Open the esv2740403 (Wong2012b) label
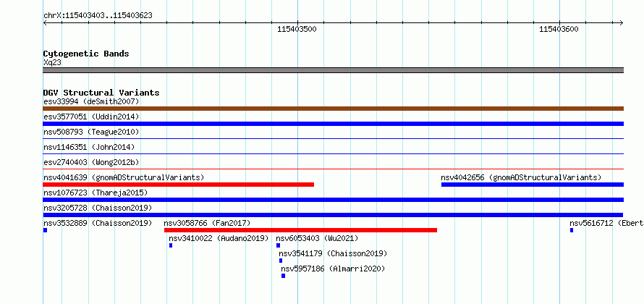 pos(91,162)
